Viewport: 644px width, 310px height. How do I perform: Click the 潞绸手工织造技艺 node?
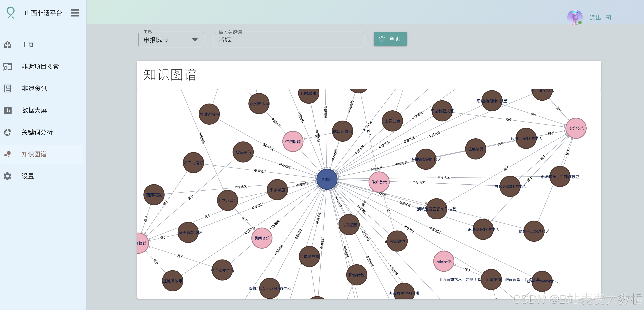534,231
